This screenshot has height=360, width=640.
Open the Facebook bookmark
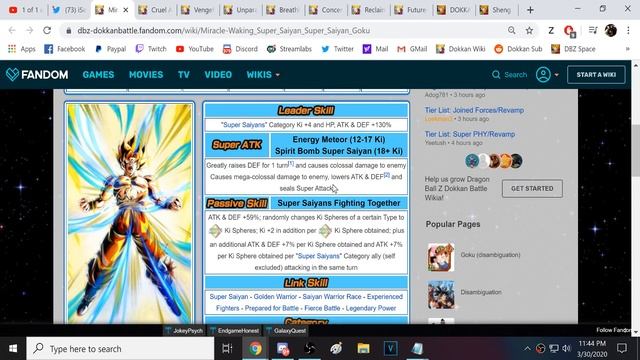(x=64, y=49)
